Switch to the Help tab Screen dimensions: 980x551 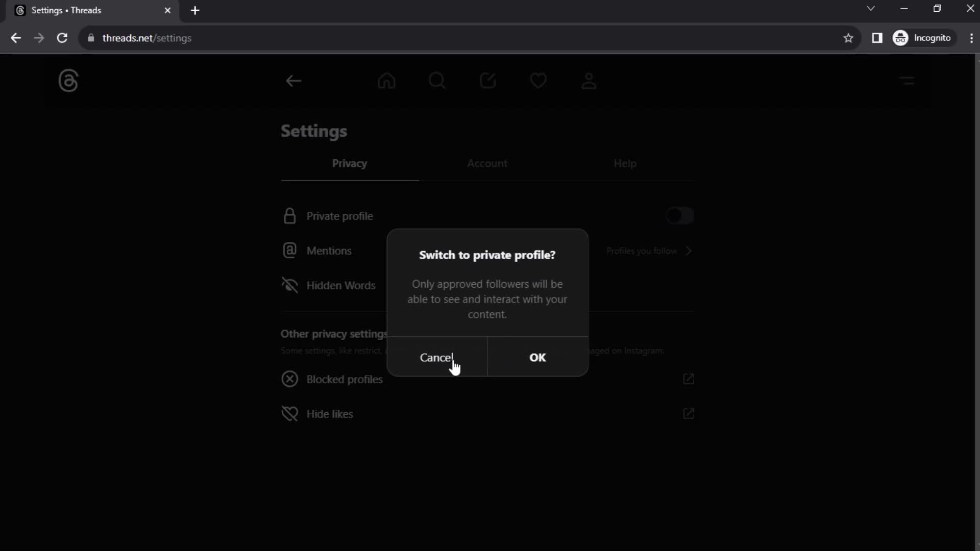pos(625,163)
